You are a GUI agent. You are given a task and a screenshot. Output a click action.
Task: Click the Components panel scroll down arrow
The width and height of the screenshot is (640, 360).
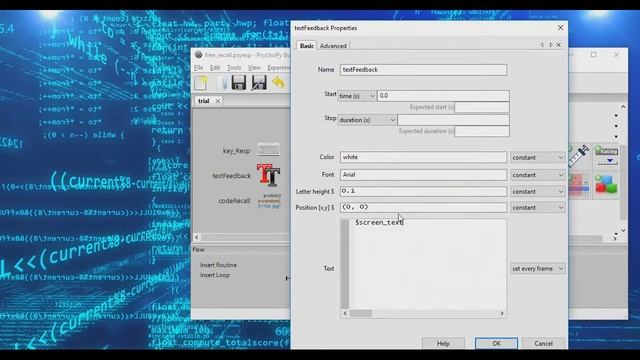tap(623, 231)
